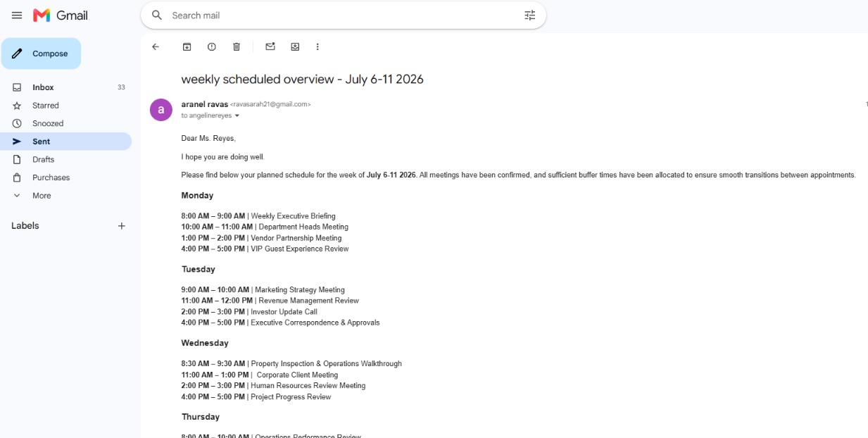
Task: Create a new label with plus icon
Action: coord(122,226)
